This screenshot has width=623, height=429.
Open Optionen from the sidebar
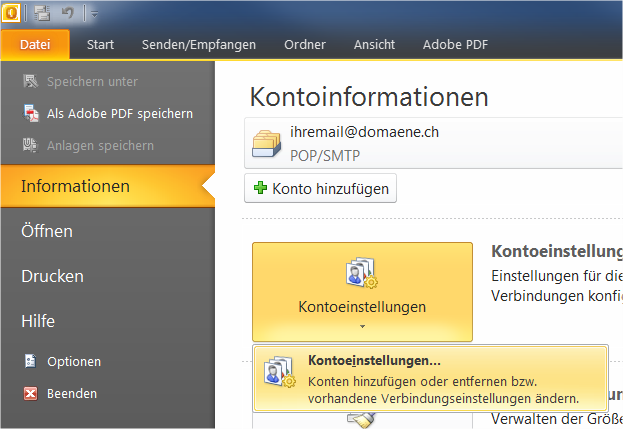click(x=74, y=361)
